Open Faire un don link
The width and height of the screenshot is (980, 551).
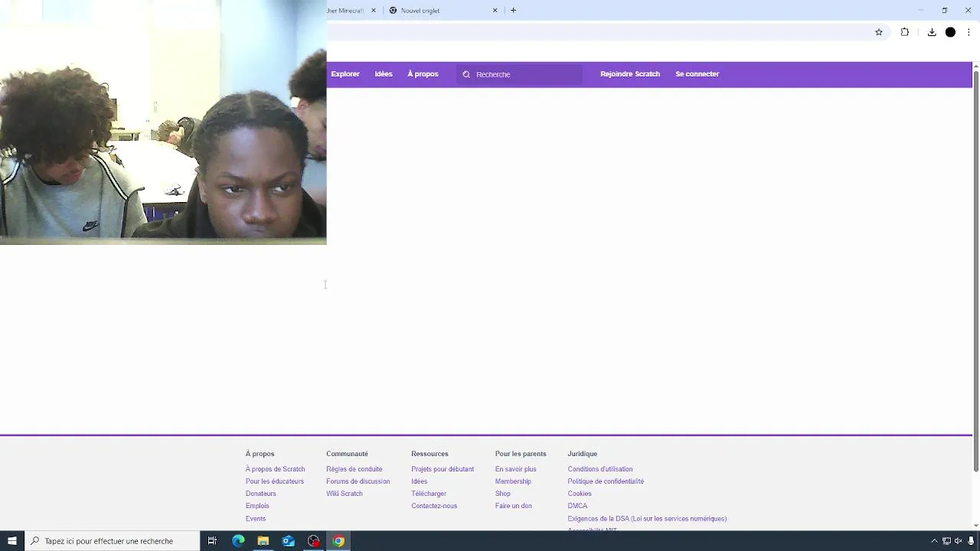pyautogui.click(x=513, y=506)
